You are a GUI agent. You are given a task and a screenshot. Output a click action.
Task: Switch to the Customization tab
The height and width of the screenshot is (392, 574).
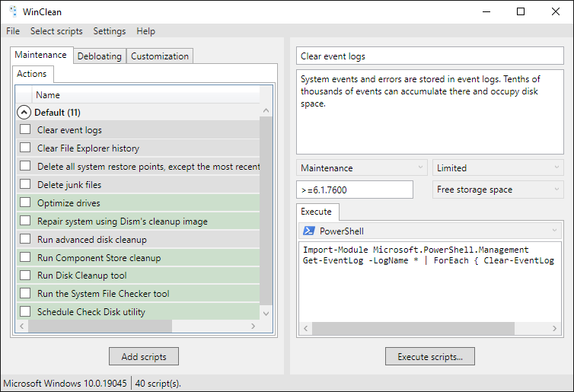160,56
